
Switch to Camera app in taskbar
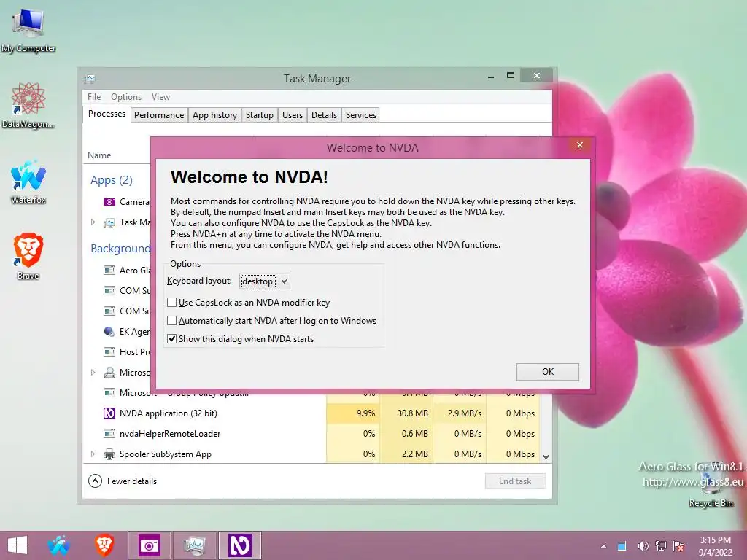click(x=149, y=545)
